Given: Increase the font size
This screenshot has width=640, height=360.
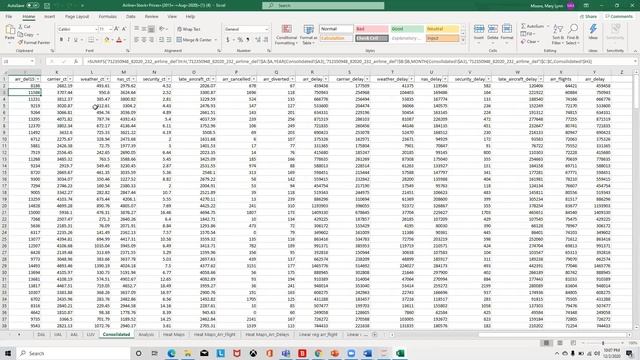Looking at the screenshot, I should point(117,29).
